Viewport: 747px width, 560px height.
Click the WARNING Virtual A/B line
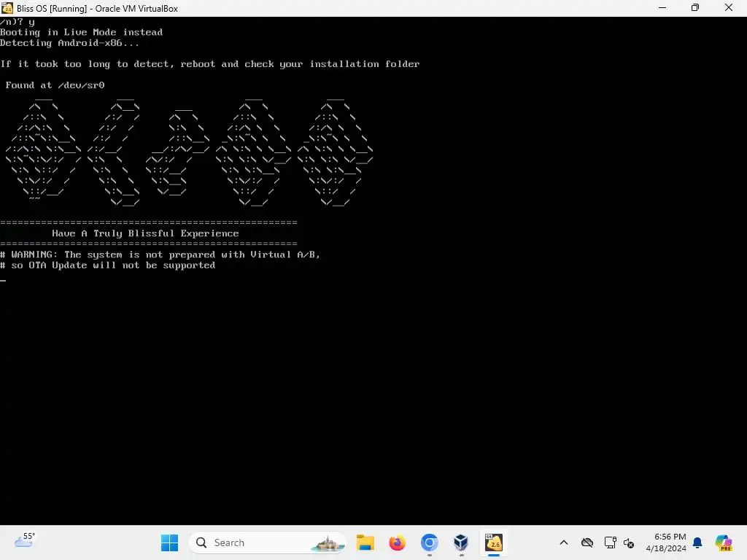click(x=160, y=254)
